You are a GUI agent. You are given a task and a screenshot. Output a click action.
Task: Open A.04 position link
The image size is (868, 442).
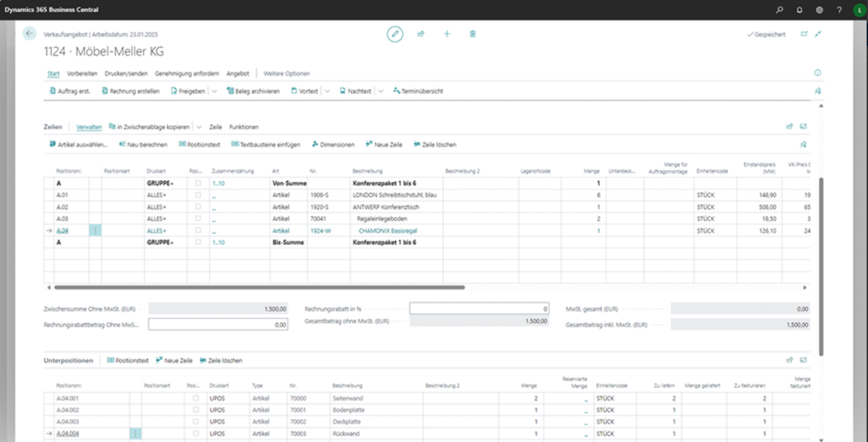click(x=62, y=230)
